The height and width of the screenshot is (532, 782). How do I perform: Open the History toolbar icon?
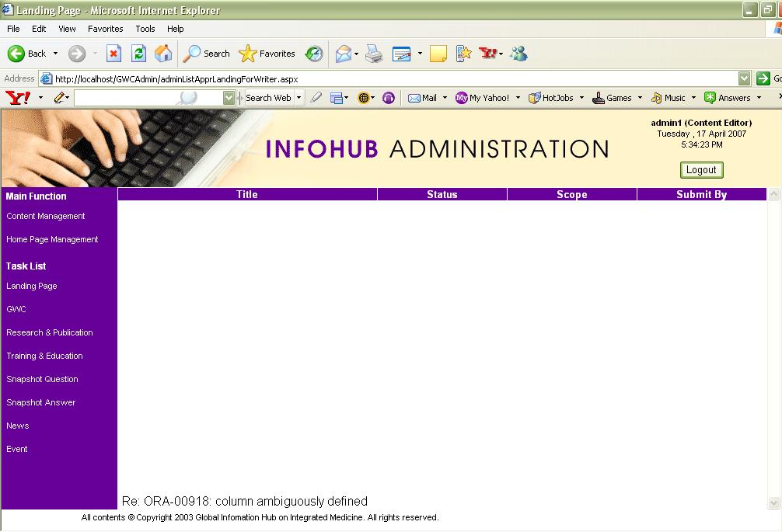point(314,54)
